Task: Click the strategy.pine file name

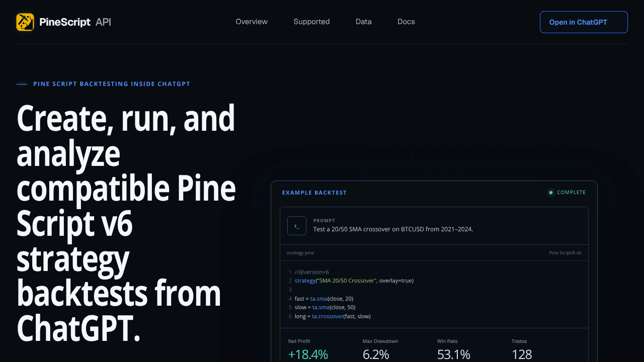Action: (x=300, y=253)
